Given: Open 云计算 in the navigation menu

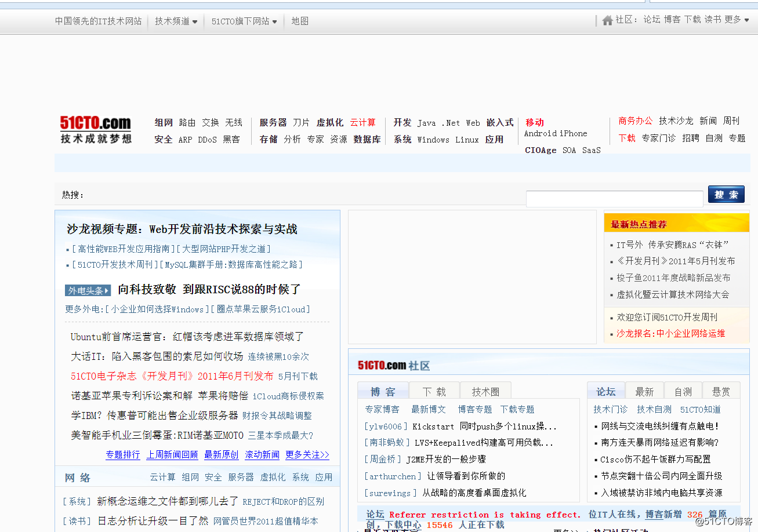Looking at the screenshot, I should point(362,122).
